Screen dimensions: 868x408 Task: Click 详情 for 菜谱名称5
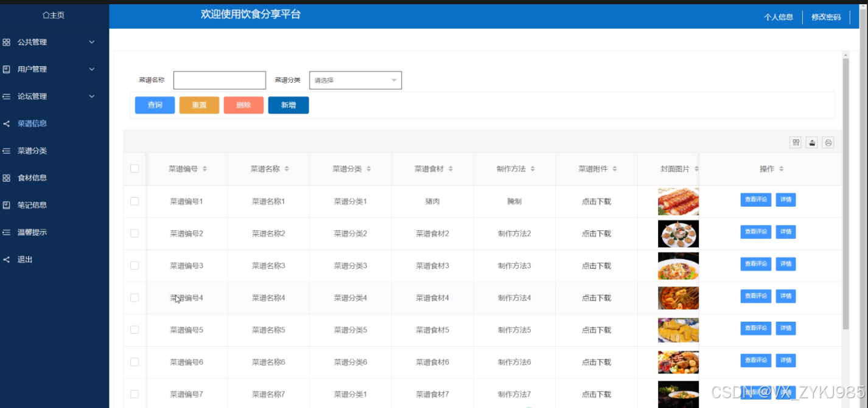(x=786, y=328)
